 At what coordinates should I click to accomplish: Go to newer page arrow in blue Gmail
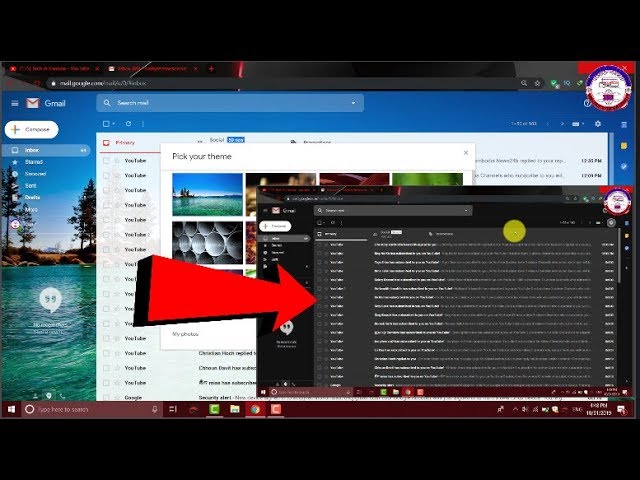pos(547,124)
